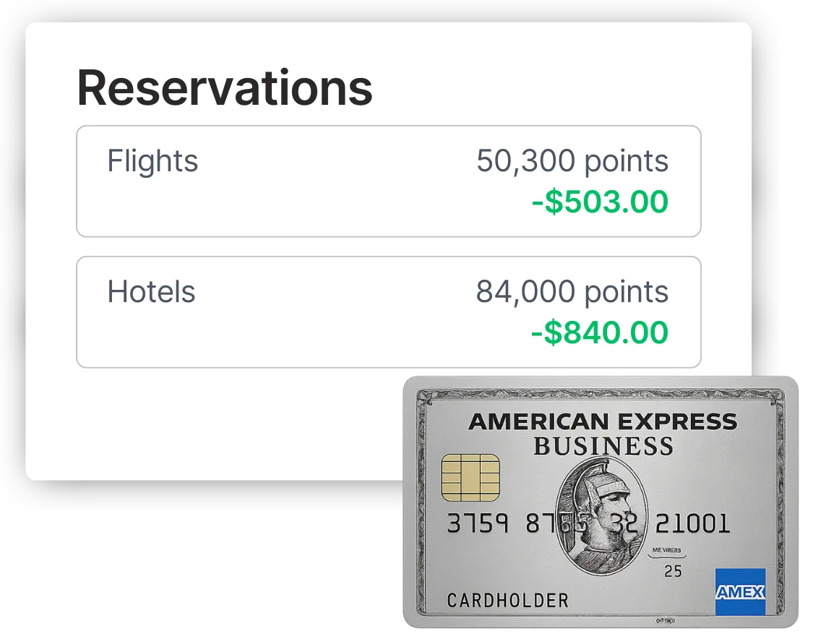The width and height of the screenshot is (821, 644).
Task: Select the Flights reservation row
Action: (389, 181)
